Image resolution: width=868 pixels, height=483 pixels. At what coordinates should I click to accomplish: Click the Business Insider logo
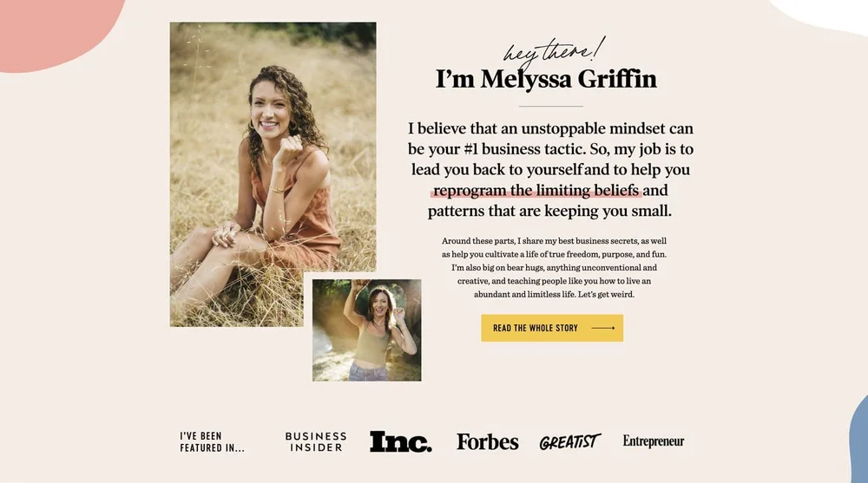pos(316,441)
